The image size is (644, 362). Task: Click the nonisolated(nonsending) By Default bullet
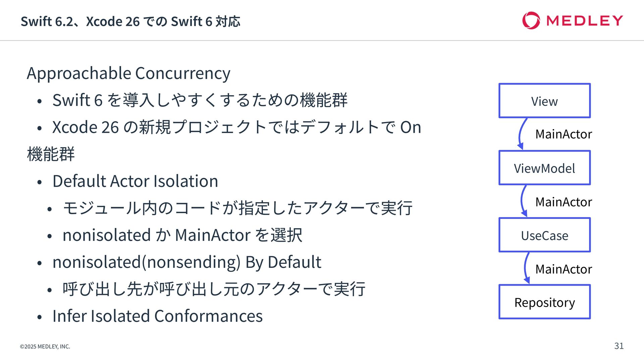click(187, 262)
